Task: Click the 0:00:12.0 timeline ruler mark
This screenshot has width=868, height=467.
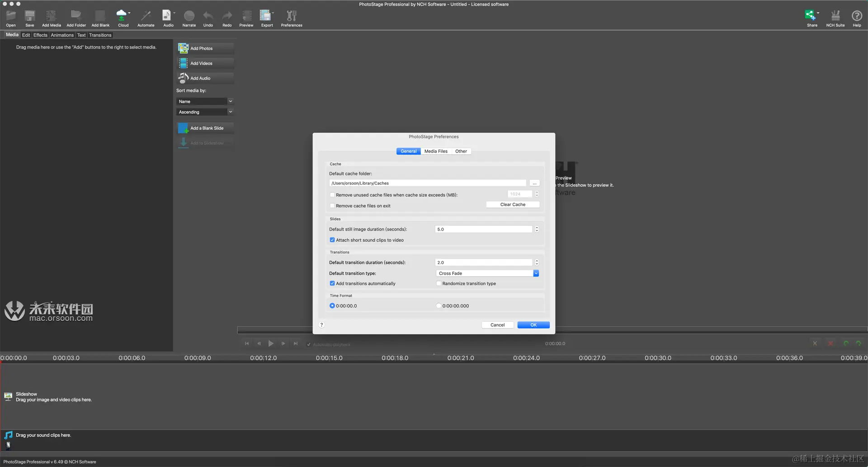Action: click(264, 358)
